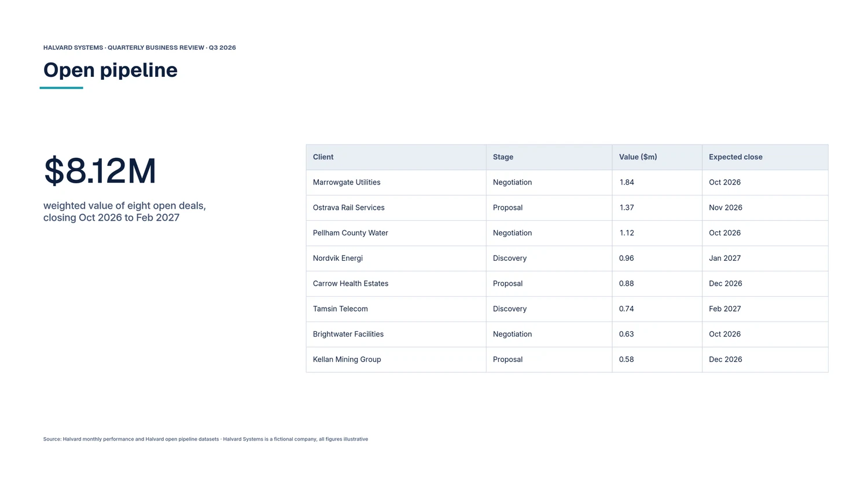Click Dec 2026 in Carrow Health Estates row
This screenshot has width=868, height=488.
(765, 284)
